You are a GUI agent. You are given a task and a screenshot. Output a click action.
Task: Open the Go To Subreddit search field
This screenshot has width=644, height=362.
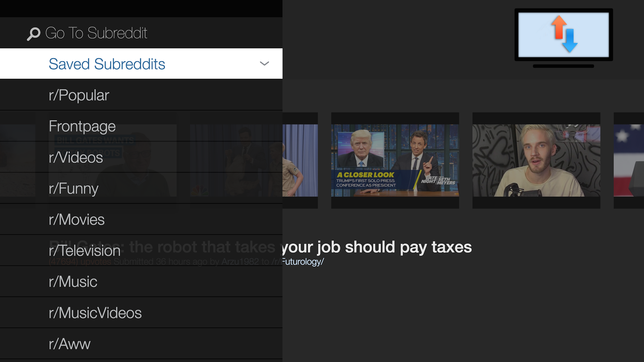point(96,33)
